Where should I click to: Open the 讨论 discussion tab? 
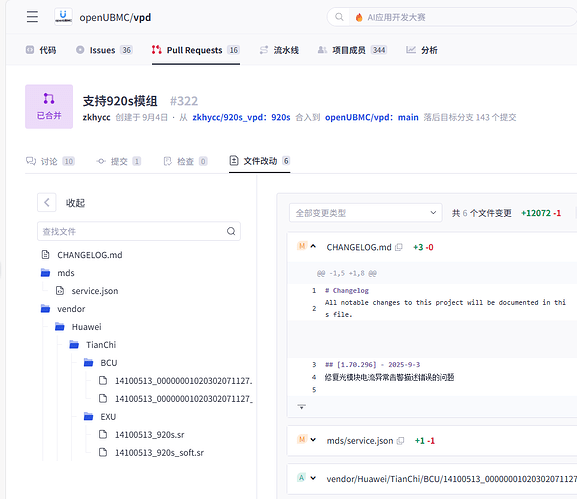(50, 161)
